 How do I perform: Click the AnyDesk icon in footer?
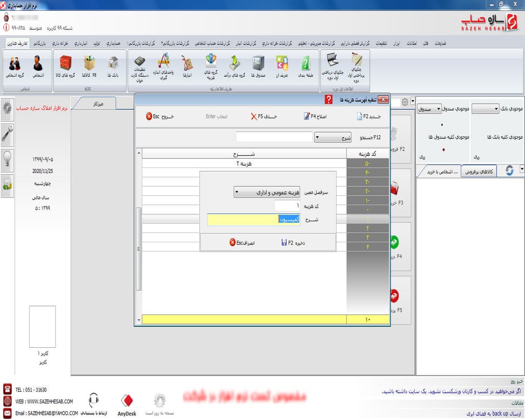(x=128, y=404)
